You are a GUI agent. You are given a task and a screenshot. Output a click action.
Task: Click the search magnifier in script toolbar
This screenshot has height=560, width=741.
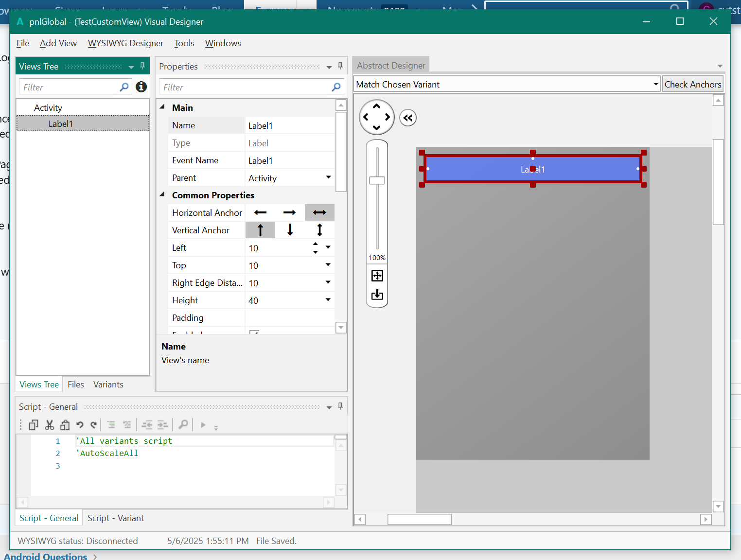[183, 425]
